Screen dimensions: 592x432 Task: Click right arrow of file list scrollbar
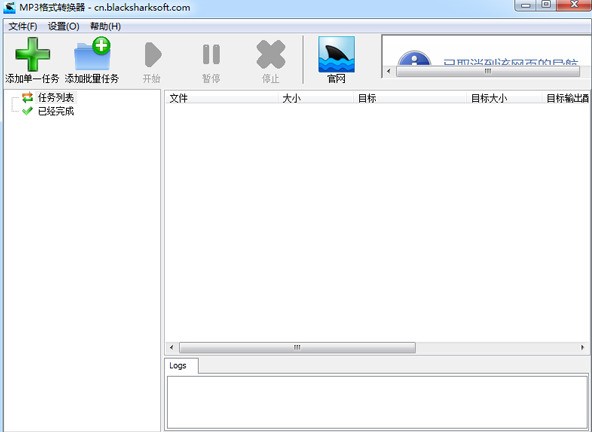point(582,347)
